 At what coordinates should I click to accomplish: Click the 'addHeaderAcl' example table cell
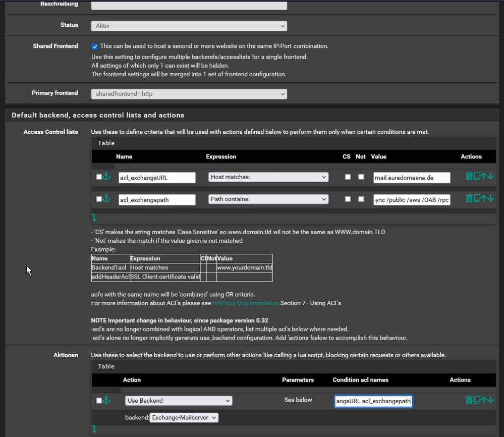[x=110, y=277]
